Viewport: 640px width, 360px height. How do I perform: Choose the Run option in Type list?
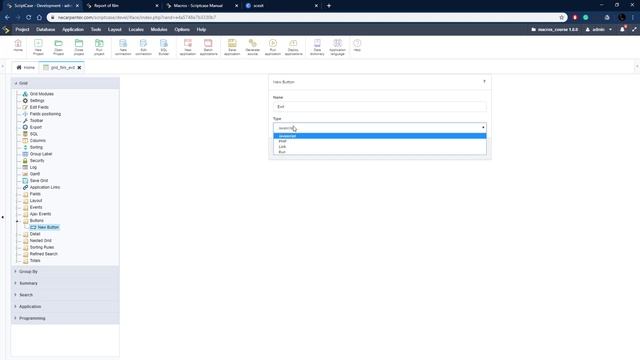click(x=380, y=152)
